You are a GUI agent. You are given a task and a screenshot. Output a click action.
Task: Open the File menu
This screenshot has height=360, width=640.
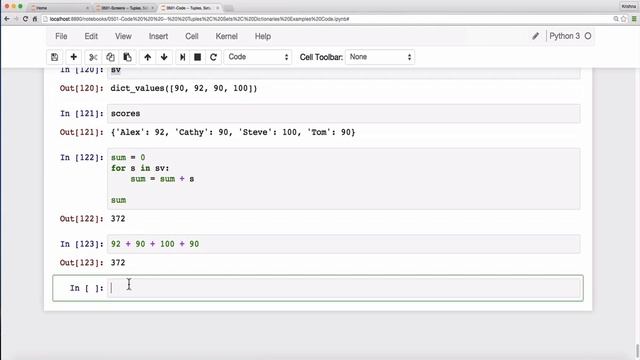click(x=61, y=36)
